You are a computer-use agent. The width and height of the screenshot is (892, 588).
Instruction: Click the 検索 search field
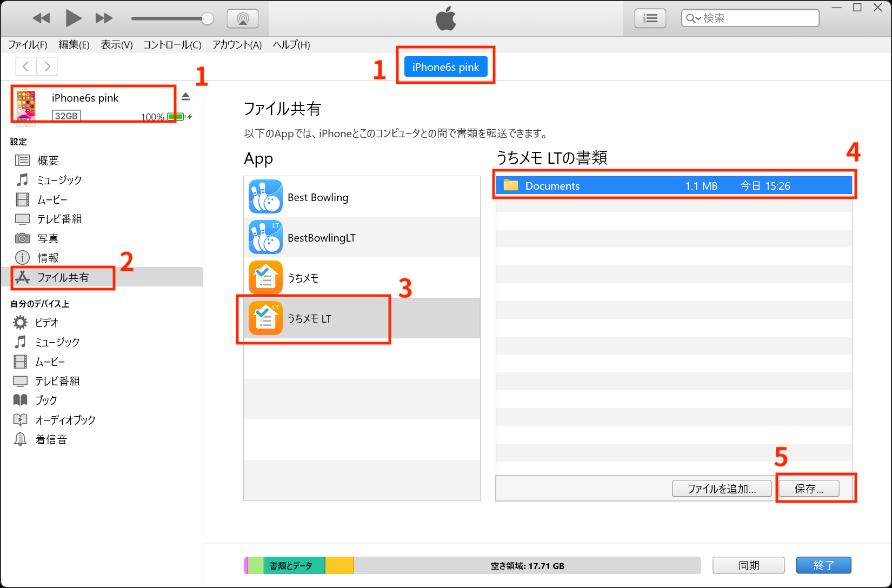coord(750,18)
